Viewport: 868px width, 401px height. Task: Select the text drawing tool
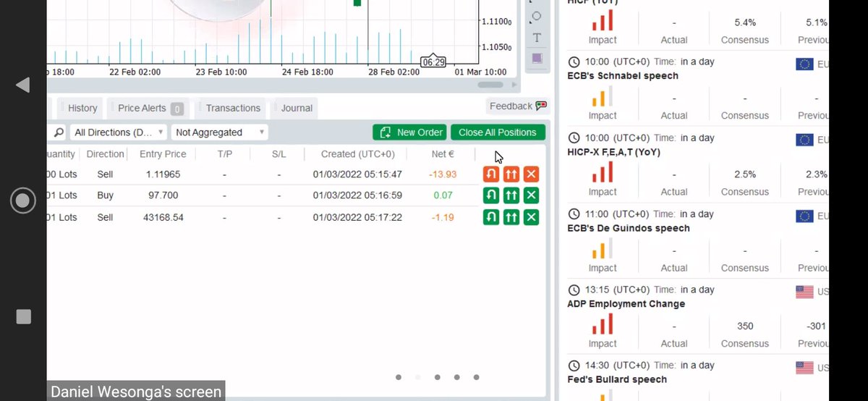coord(536,37)
